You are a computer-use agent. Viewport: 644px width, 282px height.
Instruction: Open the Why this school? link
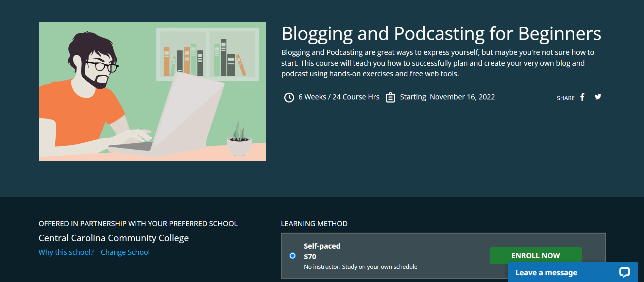tap(66, 252)
